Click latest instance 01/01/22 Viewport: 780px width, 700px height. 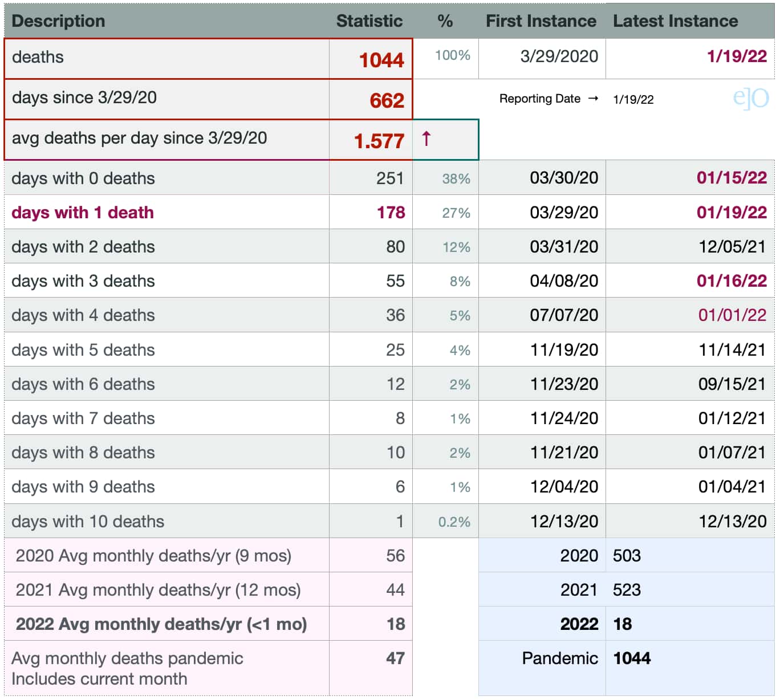(732, 315)
